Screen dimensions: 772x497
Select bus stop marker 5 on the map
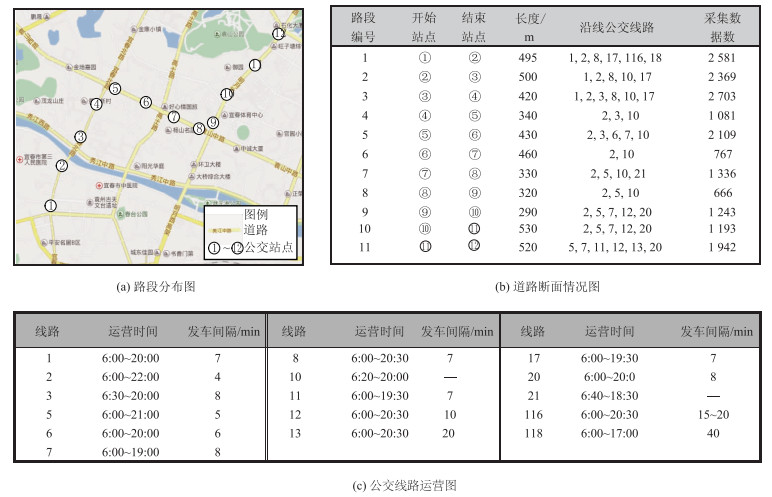pyautogui.click(x=115, y=89)
